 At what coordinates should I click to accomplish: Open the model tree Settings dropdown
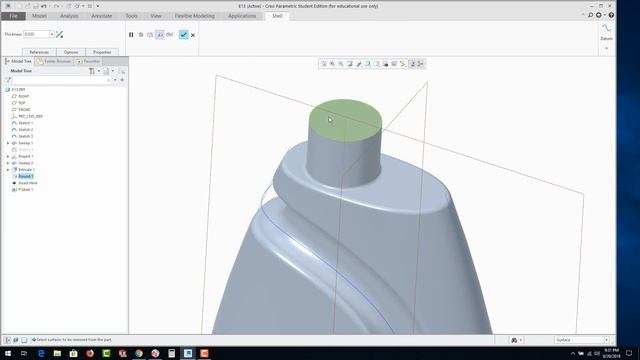click(94, 71)
